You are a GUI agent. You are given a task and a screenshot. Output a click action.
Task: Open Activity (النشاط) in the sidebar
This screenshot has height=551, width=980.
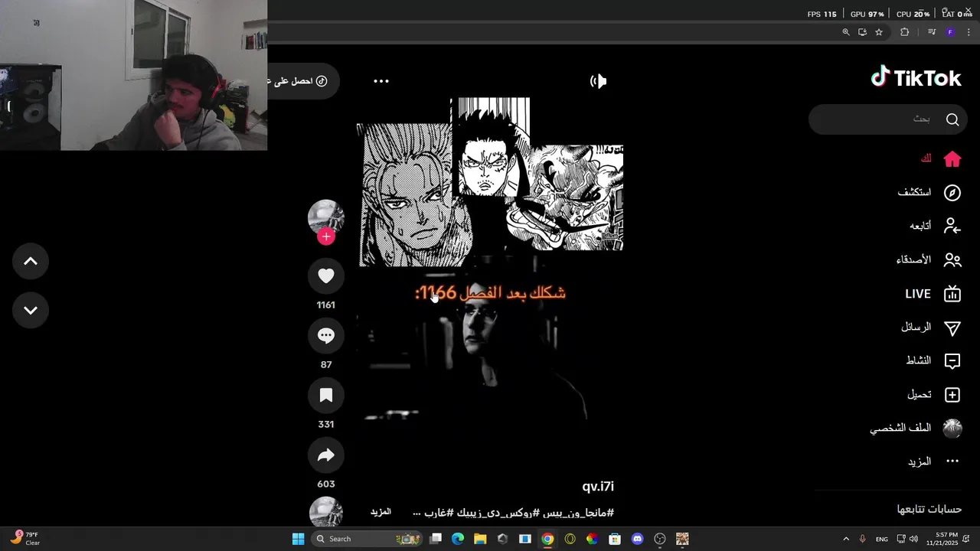pos(933,360)
